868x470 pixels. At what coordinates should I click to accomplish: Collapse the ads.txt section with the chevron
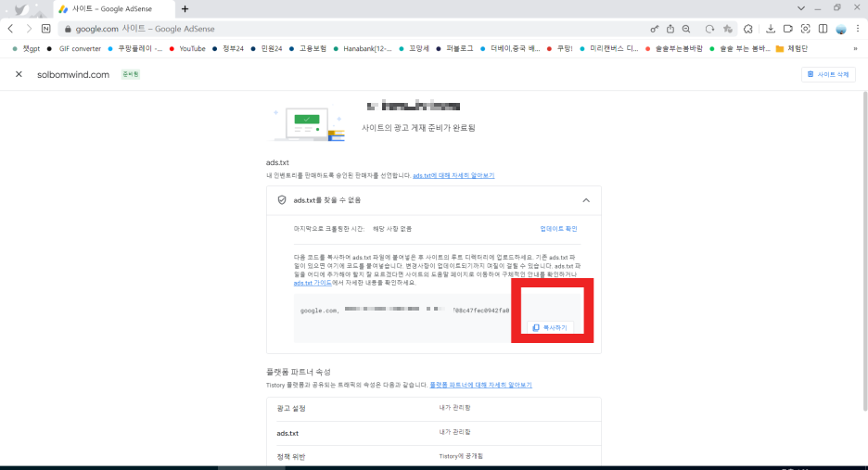[x=586, y=200]
